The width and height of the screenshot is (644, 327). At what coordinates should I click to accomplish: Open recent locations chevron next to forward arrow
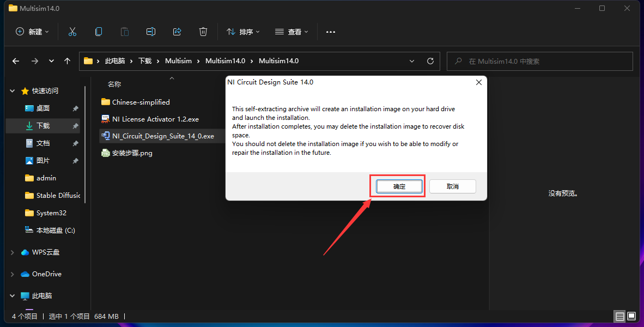tap(51, 61)
